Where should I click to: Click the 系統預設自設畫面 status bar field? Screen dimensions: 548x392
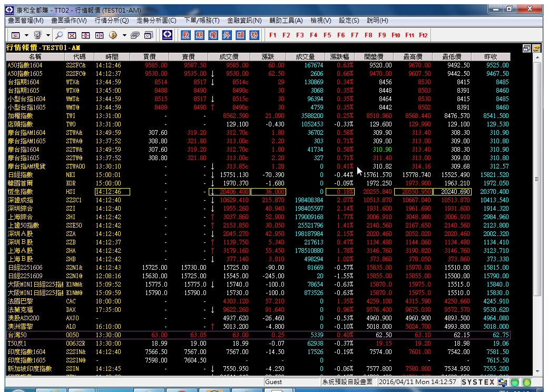(347, 382)
